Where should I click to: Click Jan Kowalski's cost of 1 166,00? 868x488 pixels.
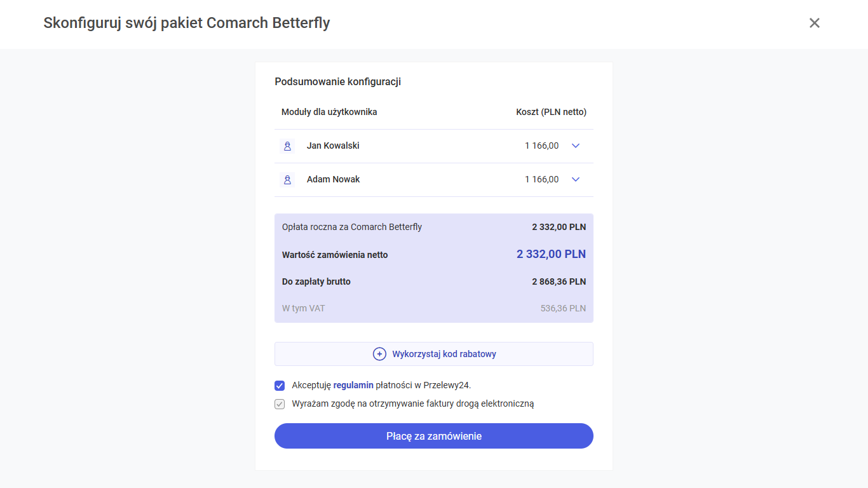[x=541, y=146]
